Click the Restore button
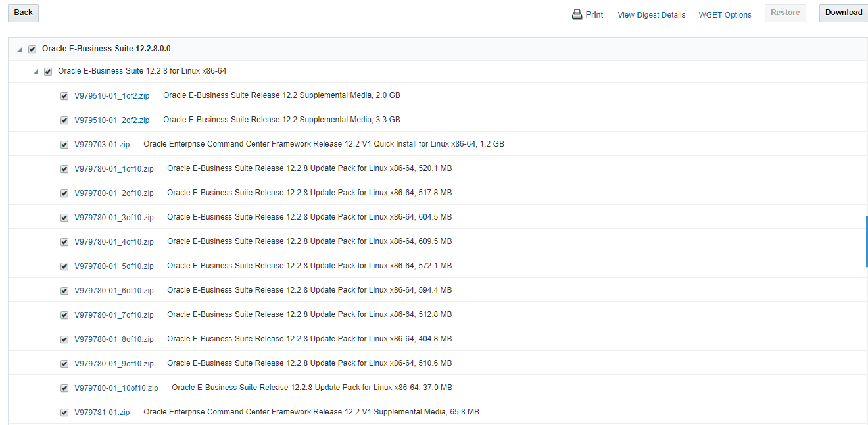 (785, 12)
